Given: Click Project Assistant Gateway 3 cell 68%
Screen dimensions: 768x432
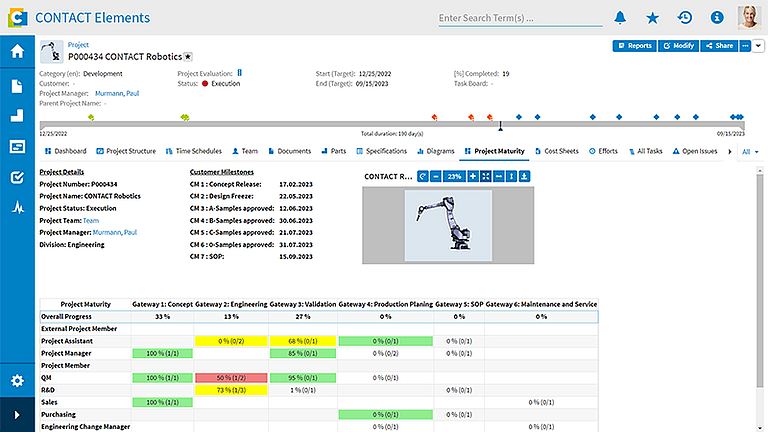Looking at the screenshot, I should (303, 341).
